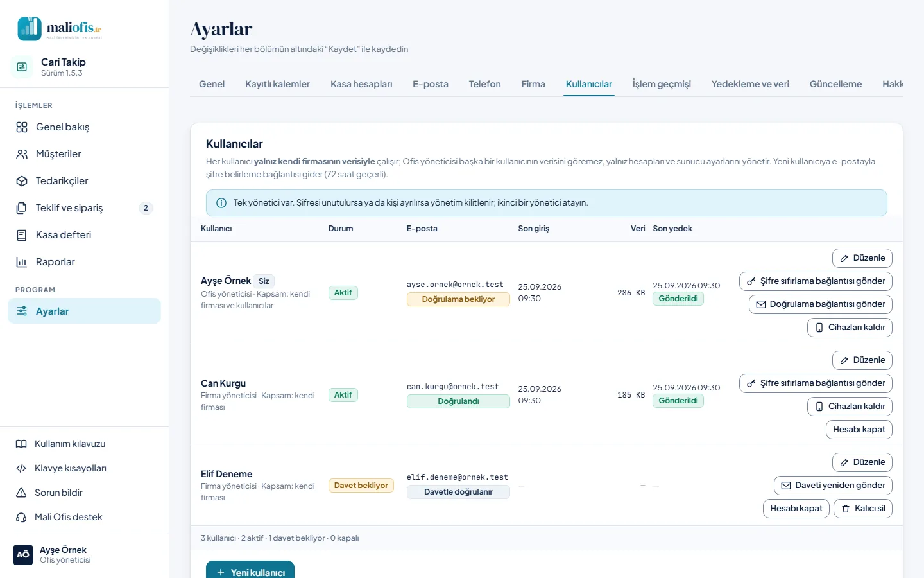The height and width of the screenshot is (578, 924).
Task: Go to the Kasa hesapları tab
Action: pos(361,84)
